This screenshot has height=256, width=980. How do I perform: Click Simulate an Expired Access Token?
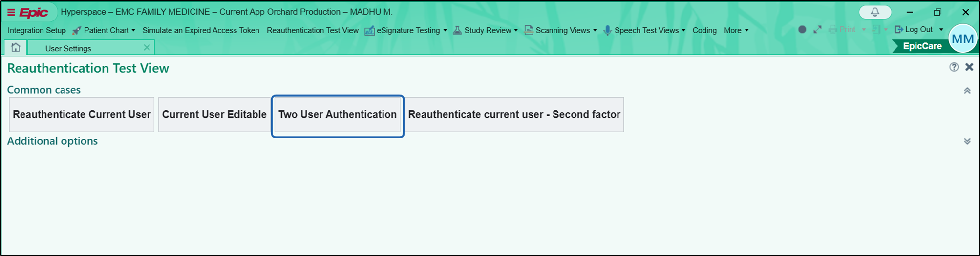pyautogui.click(x=201, y=30)
